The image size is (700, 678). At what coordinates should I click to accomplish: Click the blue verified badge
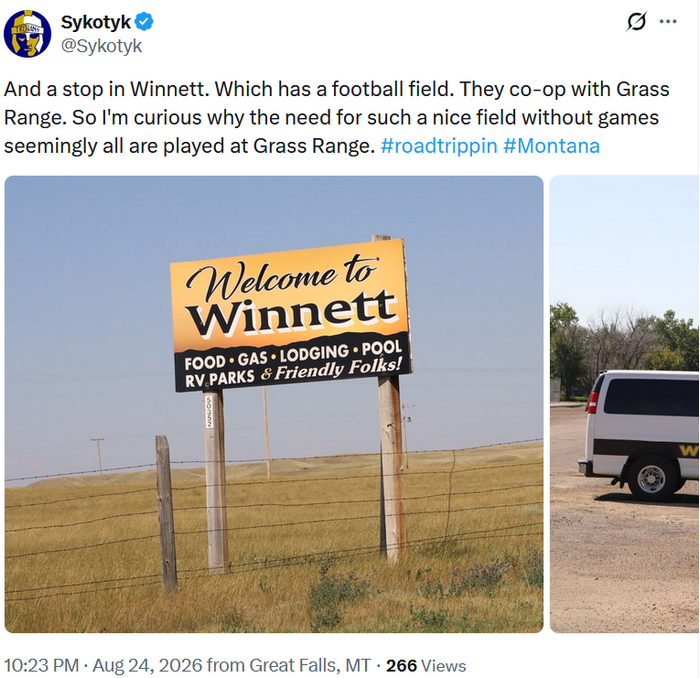tap(144, 21)
